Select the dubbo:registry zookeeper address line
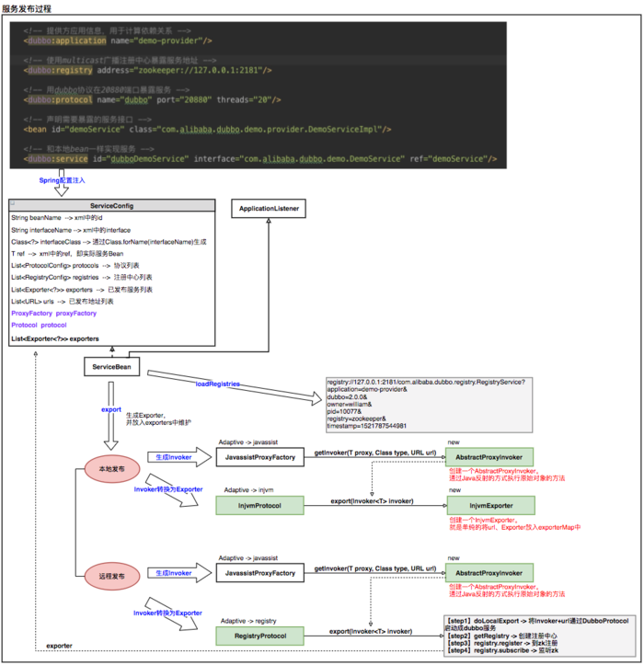This screenshot has width=644, height=665. [147, 71]
